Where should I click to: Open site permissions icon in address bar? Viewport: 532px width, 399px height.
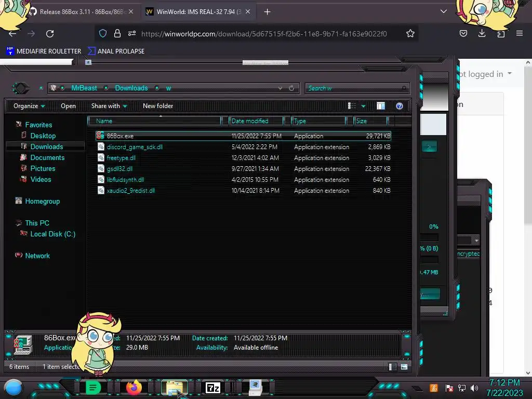pyautogui.click(x=132, y=33)
